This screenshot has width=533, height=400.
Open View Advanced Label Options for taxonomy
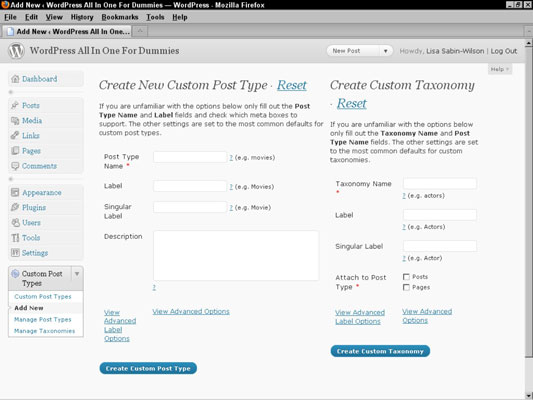(x=360, y=317)
